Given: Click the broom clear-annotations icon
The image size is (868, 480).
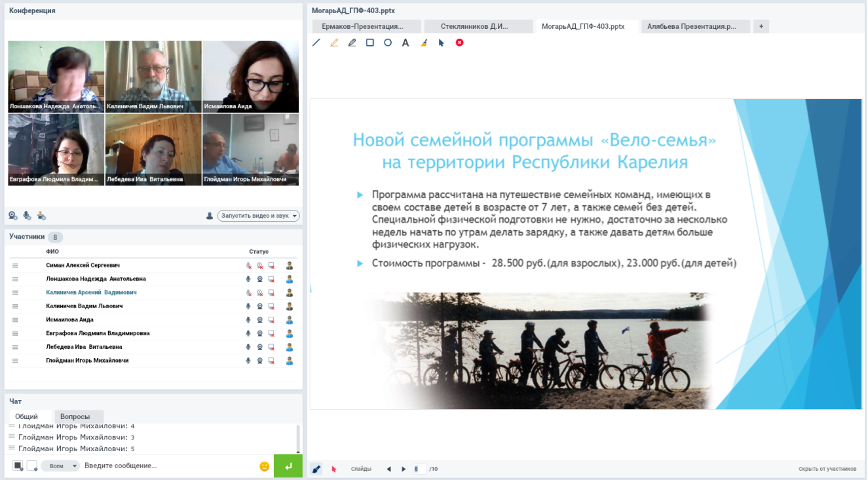Looking at the screenshot, I should pyautogui.click(x=424, y=43).
